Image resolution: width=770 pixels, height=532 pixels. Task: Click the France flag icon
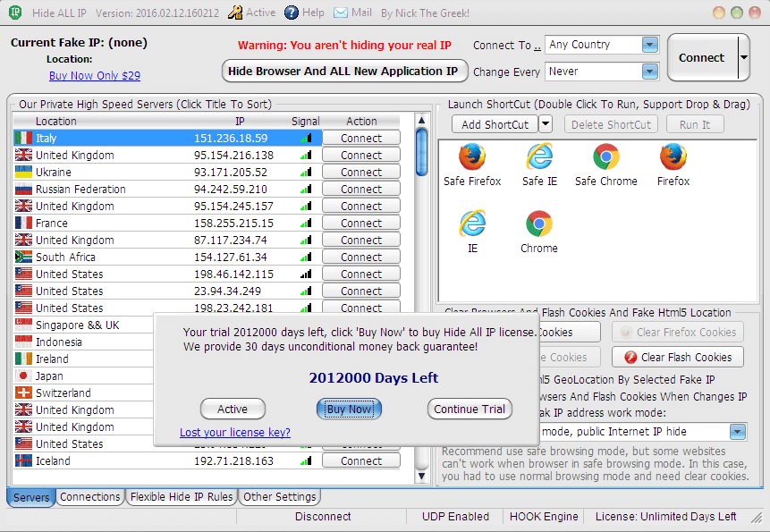point(23,224)
